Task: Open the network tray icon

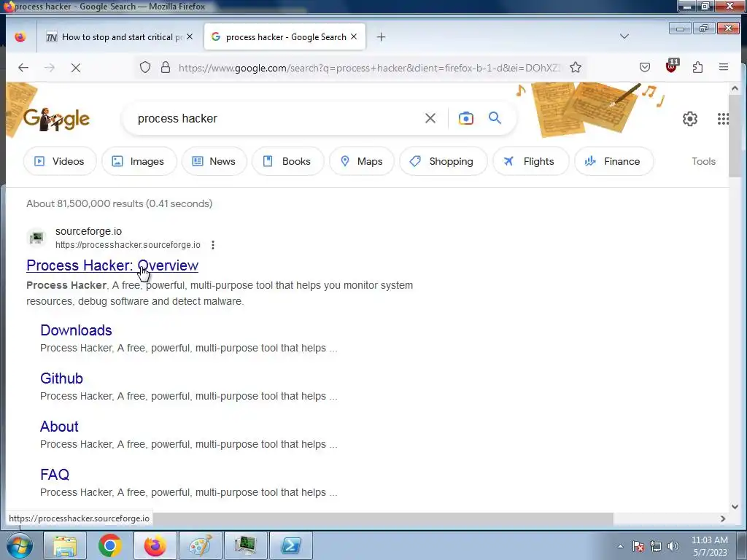Action: 656,546
